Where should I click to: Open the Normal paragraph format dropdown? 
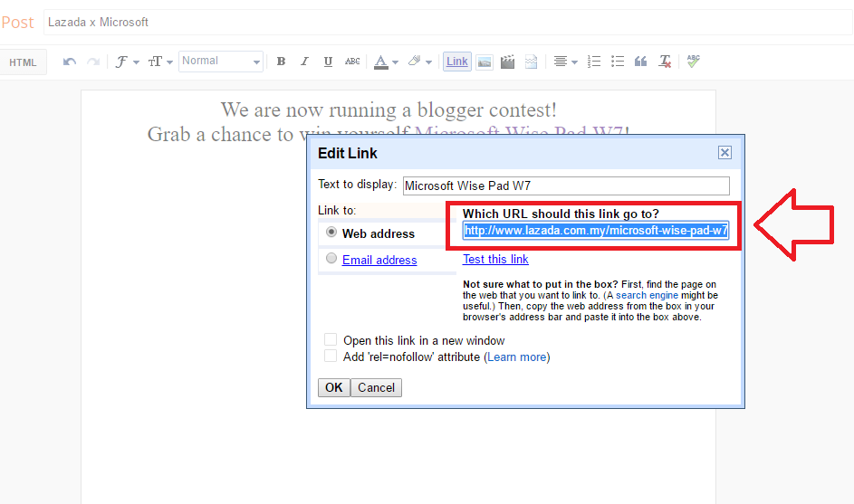221,62
